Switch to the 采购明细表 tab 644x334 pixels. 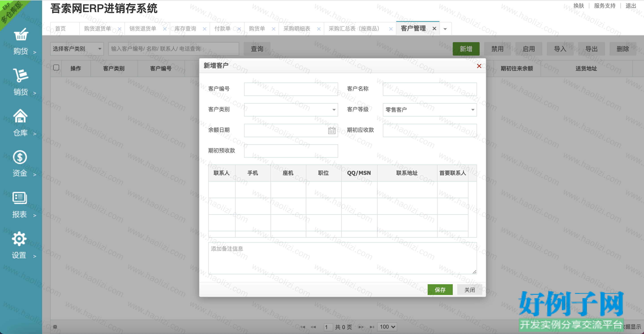coord(297,29)
